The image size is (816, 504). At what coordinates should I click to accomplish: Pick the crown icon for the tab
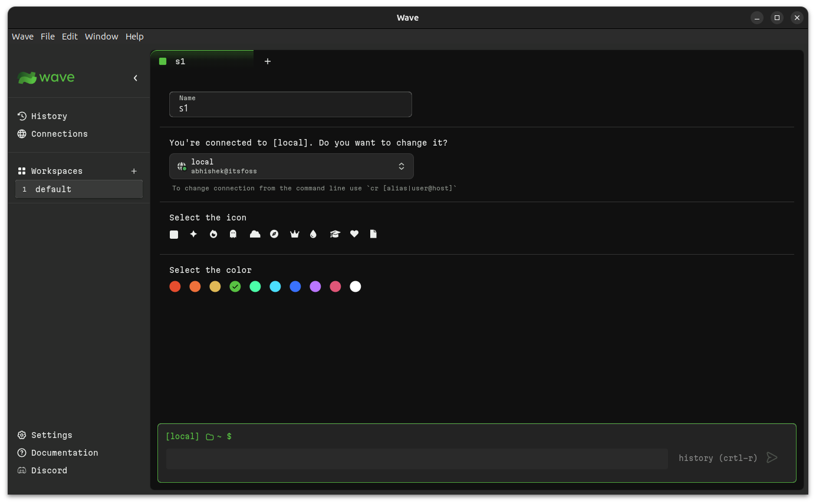tap(295, 234)
